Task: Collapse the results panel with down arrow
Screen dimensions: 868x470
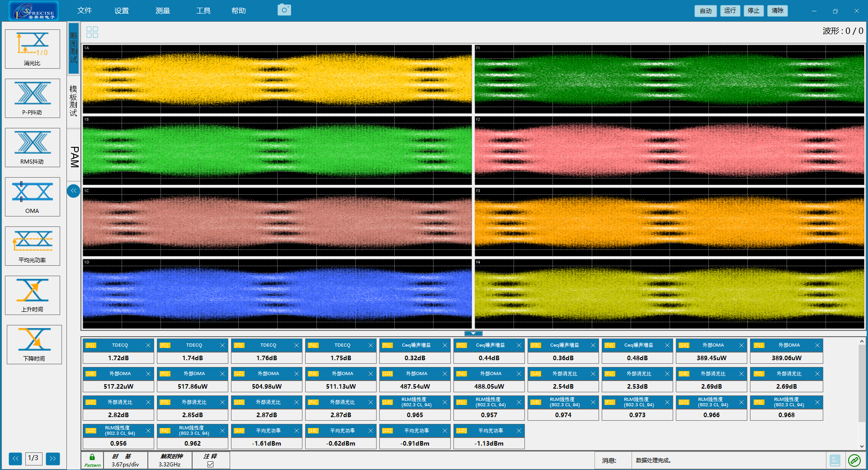Action: 473,334
